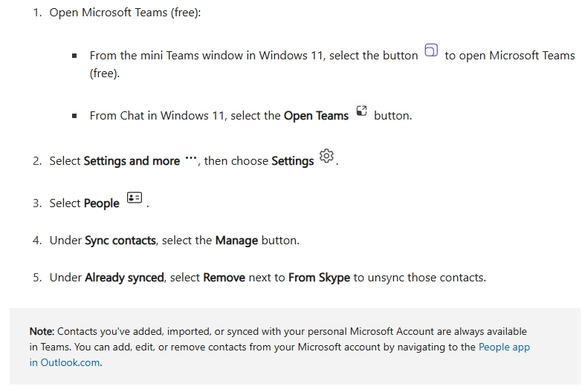
Task: Click the bold Manage text in step 4
Action: (x=236, y=241)
